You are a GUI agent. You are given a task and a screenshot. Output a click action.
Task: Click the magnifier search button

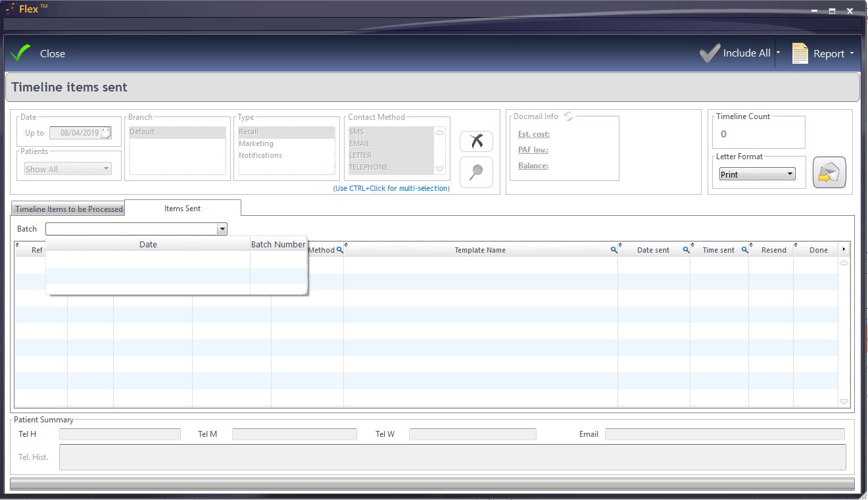[476, 172]
